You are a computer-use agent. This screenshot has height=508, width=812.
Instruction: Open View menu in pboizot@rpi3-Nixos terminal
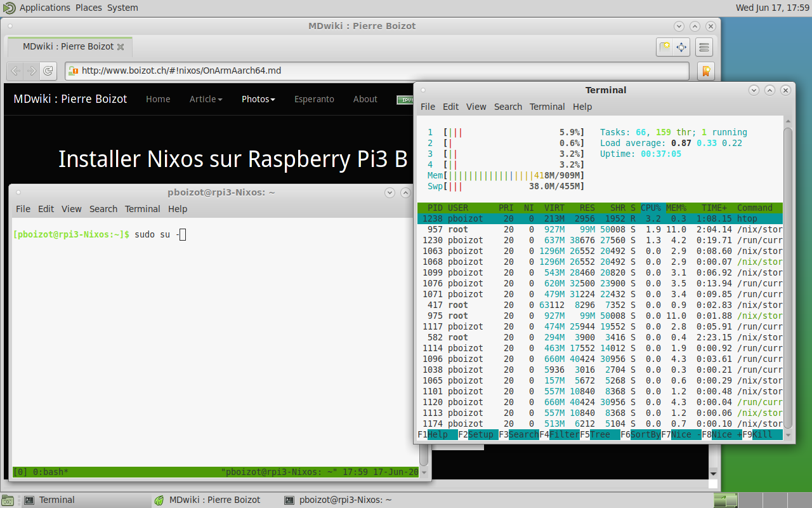(x=72, y=209)
